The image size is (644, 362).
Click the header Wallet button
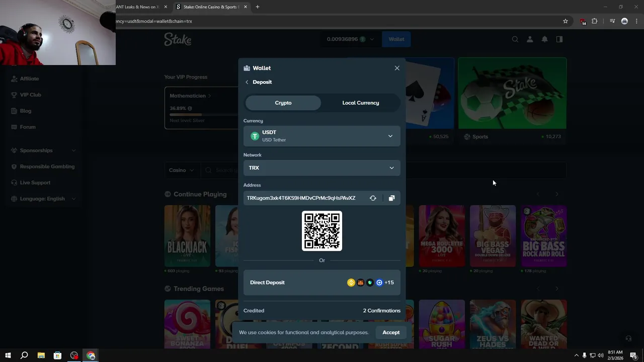(396, 39)
